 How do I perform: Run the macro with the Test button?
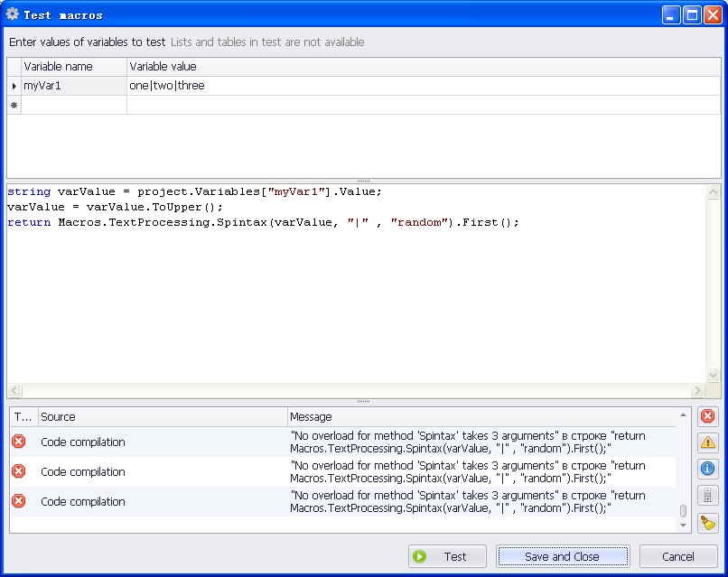pyautogui.click(x=447, y=556)
